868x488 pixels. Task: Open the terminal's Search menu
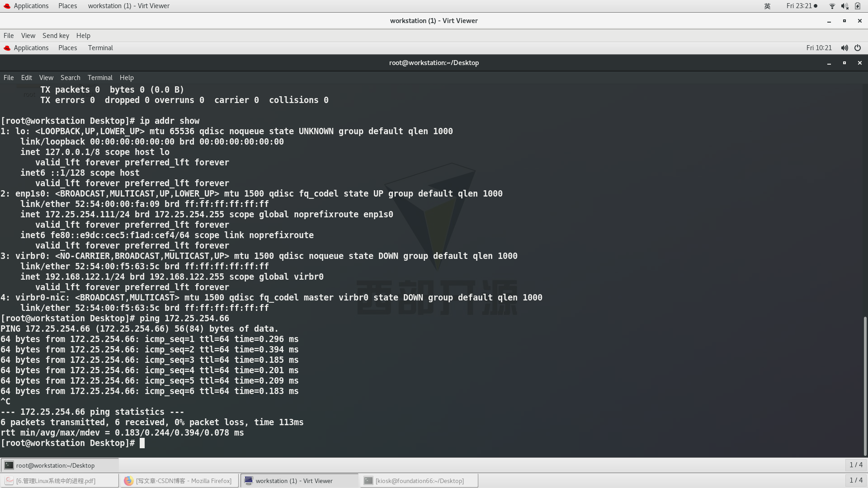[70, 78]
